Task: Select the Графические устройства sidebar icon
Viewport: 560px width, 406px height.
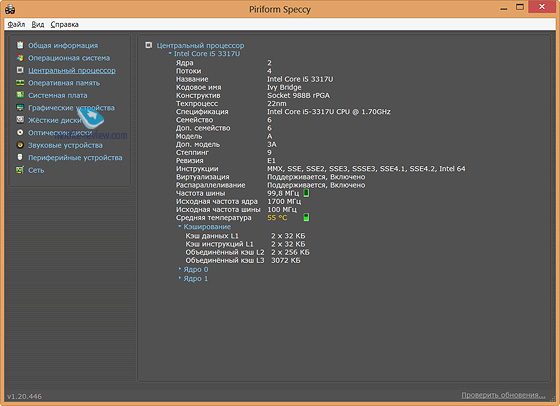Action: pyautogui.click(x=20, y=107)
